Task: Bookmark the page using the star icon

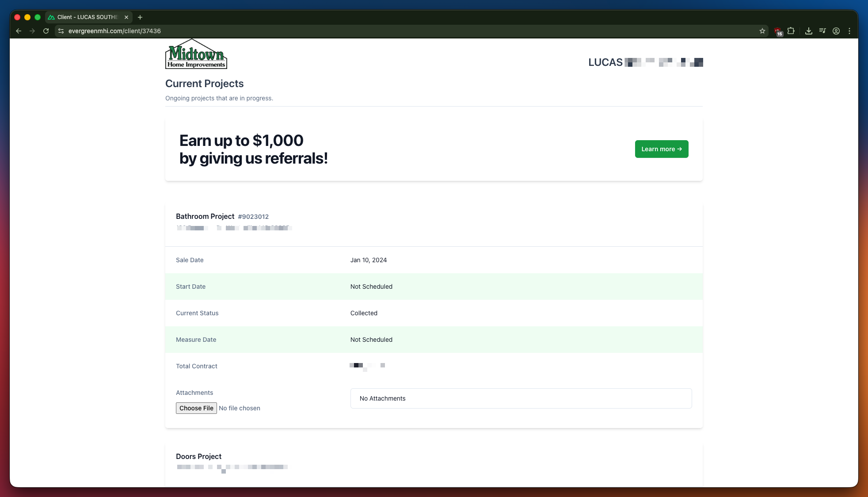Action: (762, 31)
